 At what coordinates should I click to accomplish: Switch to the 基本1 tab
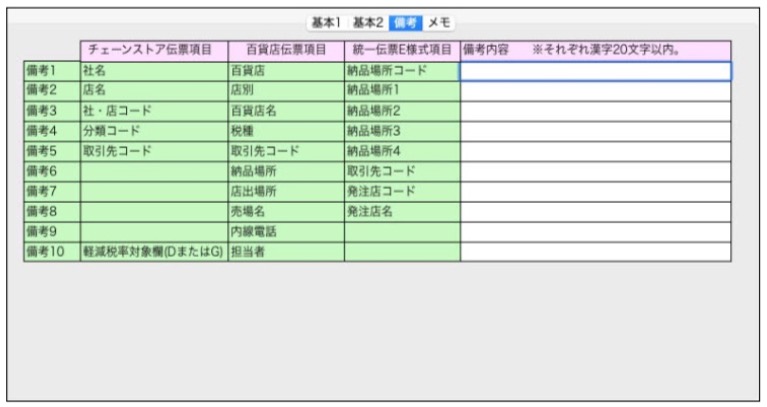pos(326,22)
